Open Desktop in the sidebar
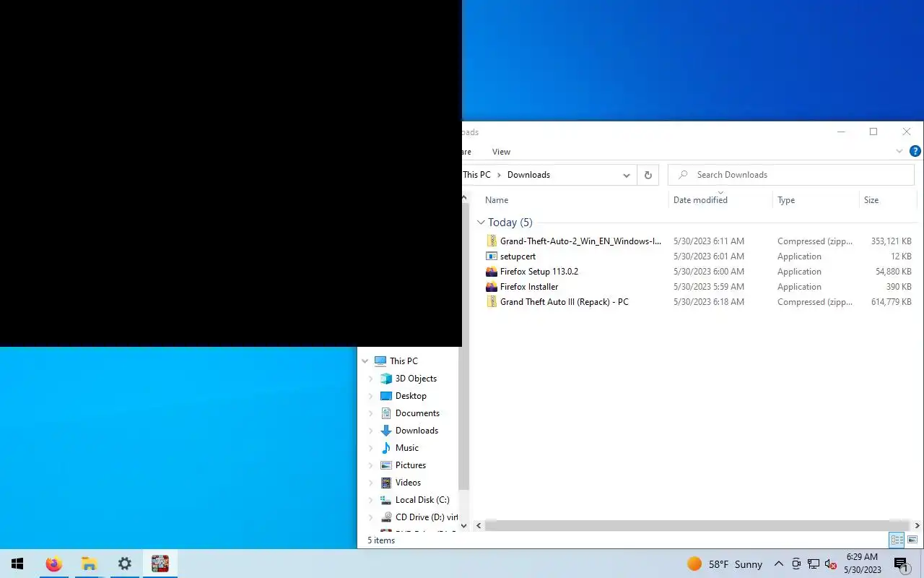The image size is (924, 578). (411, 396)
